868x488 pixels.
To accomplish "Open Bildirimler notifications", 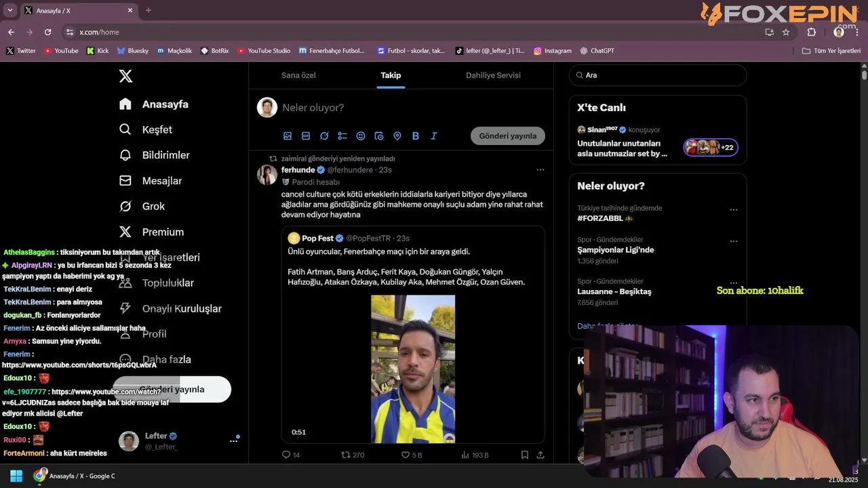I will tap(155, 155).
